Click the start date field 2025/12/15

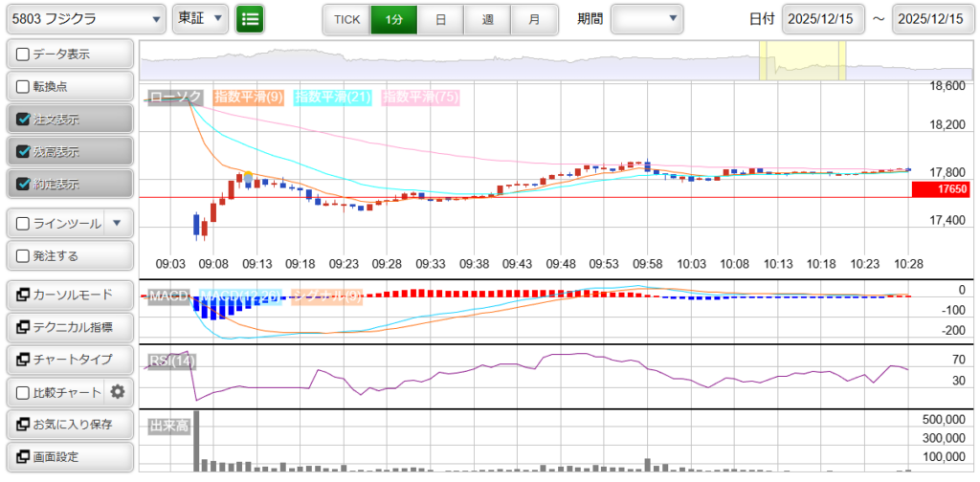823,18
